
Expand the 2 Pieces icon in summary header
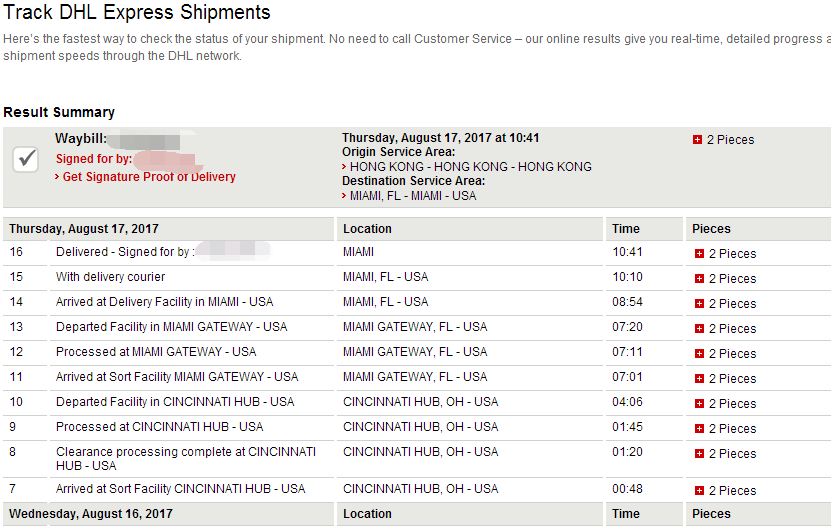coord(697,139)
